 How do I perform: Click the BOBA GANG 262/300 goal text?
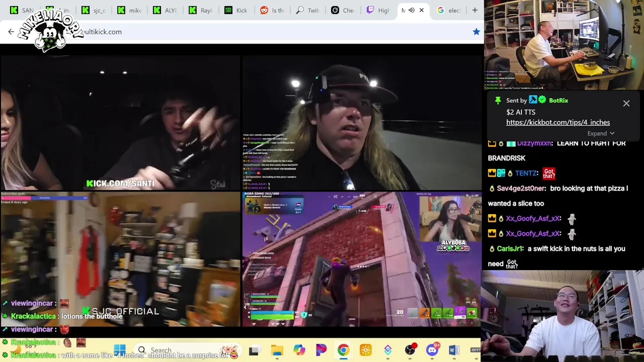(261, 194)
